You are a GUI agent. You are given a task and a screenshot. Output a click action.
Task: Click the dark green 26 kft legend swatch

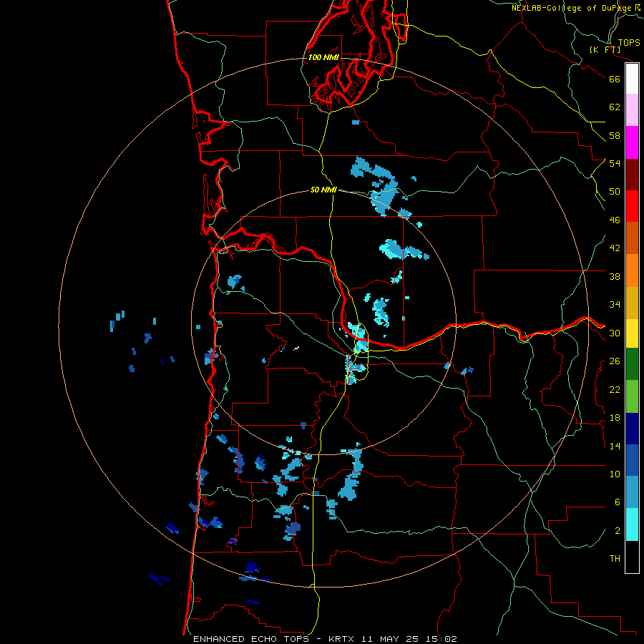tap(632, 364)
